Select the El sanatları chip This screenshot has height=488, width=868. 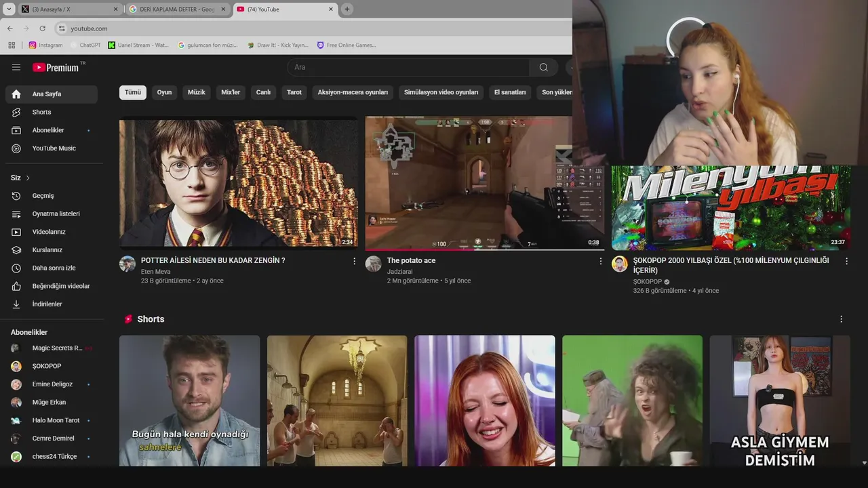(510, 92)
